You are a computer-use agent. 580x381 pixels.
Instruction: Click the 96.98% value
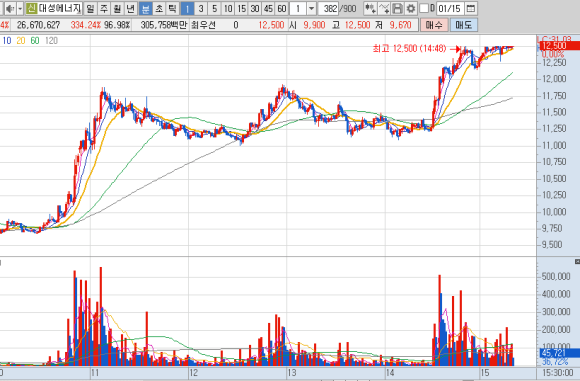[x=117, y=25]
